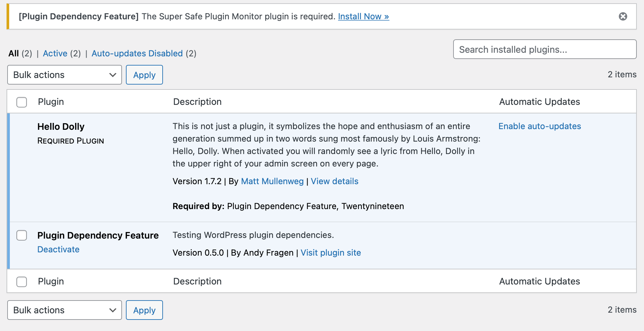Open the Bulk actions dropdown at the bottom
644x331 pixels.
coord(64,310)
